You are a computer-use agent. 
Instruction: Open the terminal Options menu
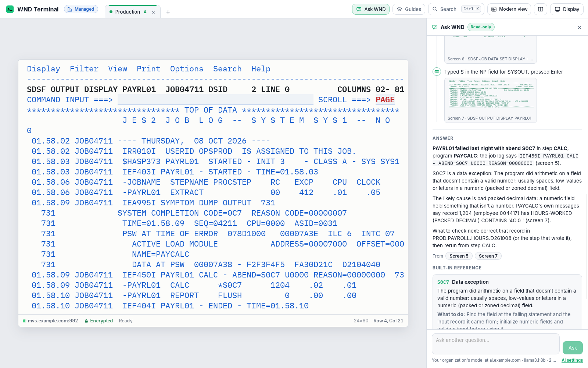coord(187,69)
